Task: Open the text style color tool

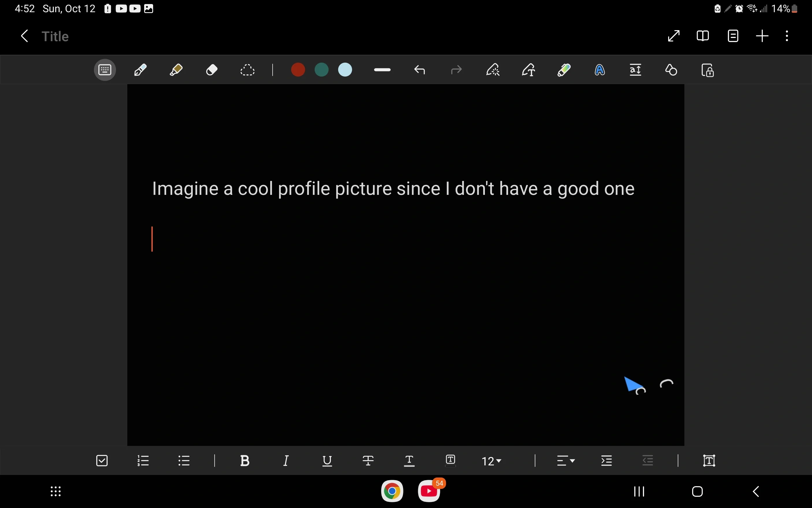Action: tap(600, 70)
